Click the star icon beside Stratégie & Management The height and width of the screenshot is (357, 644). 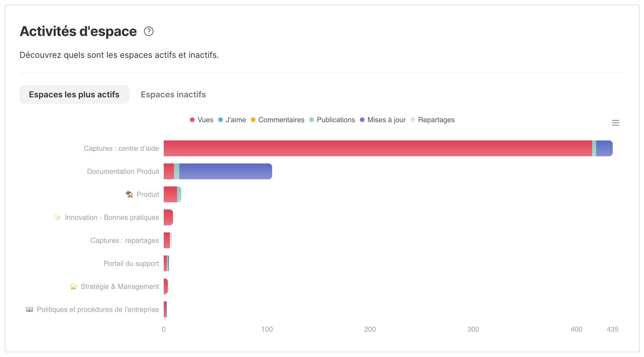73,286
